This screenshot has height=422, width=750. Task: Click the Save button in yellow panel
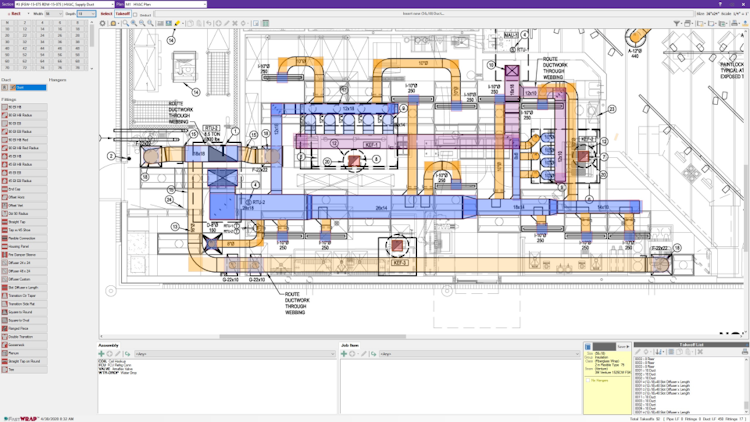pos(623,346)
